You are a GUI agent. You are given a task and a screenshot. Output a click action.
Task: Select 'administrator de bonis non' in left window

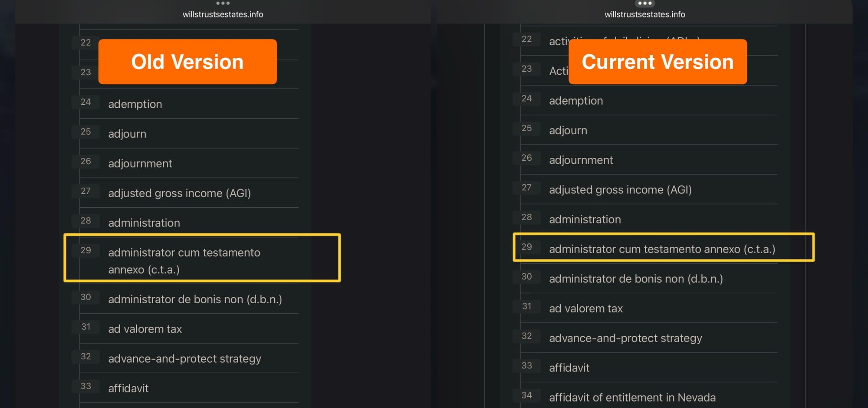(x=195, y=299)
